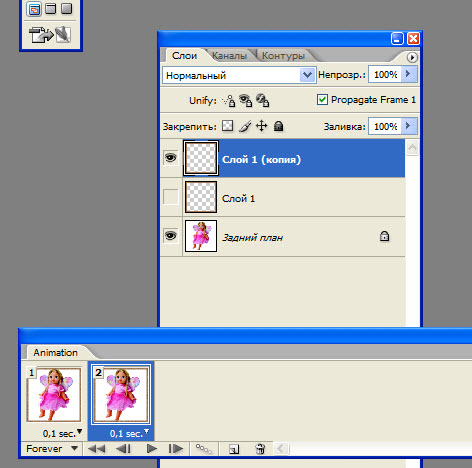Select first frame rewind button
The width and height of the screenshot is (472, 468).
(96, 449)
